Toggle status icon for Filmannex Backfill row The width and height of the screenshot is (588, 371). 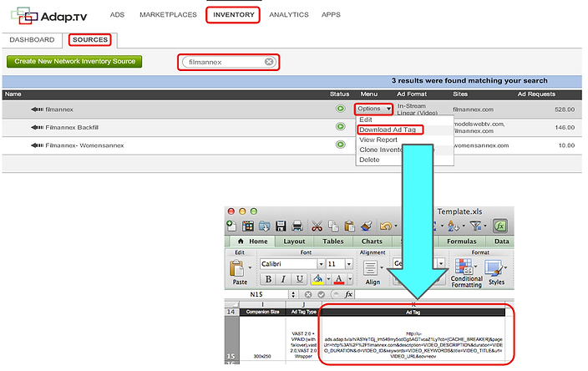[x=341, y=126]
